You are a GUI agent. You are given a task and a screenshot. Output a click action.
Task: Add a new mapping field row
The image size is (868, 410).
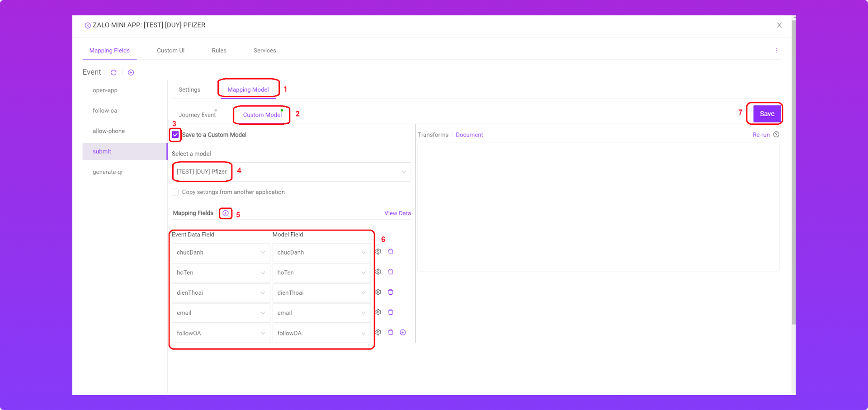[226, 213]
